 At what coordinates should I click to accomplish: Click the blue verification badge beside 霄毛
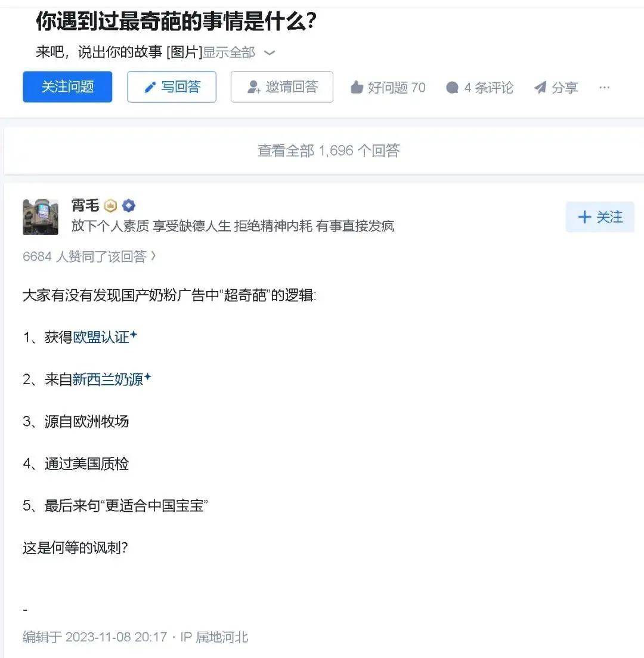(128, 206)
